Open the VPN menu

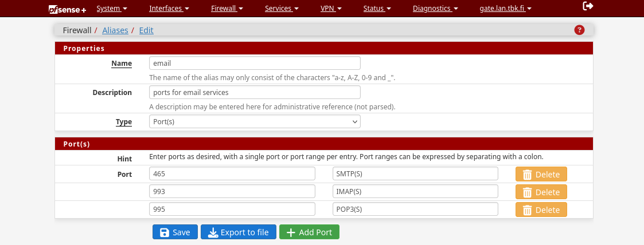[x=331, y=8]
